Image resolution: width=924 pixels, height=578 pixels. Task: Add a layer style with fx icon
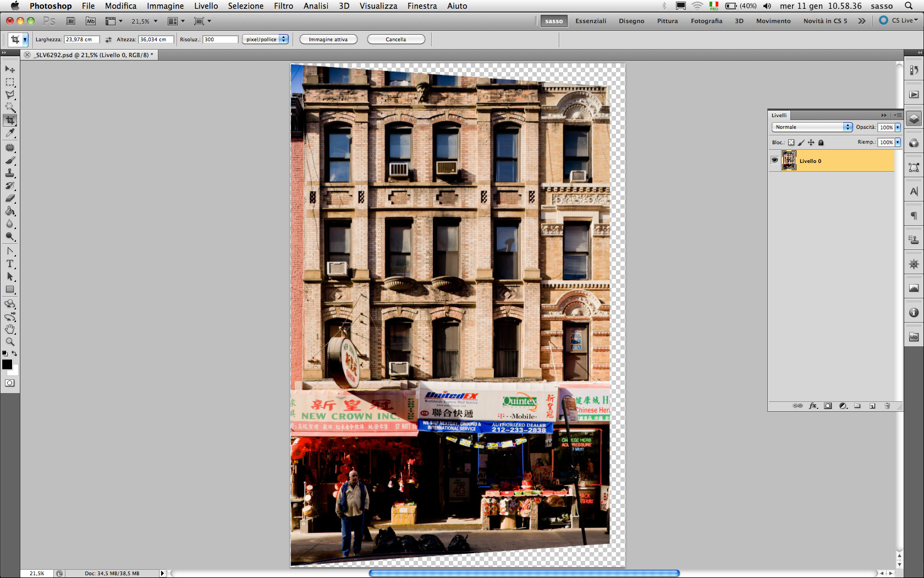pyautogui.click(x=813, y=406)
